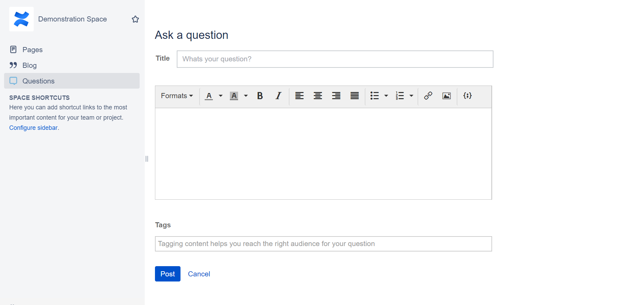This screenshot has width=644, height=305.
Task: Expand background color picker arrow
Action: click(x=246, y=96)
